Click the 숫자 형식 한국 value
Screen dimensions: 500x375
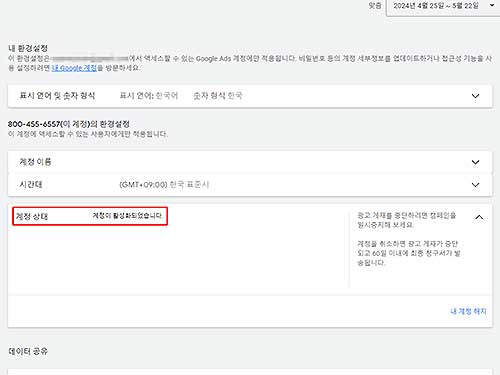point(218,96)
